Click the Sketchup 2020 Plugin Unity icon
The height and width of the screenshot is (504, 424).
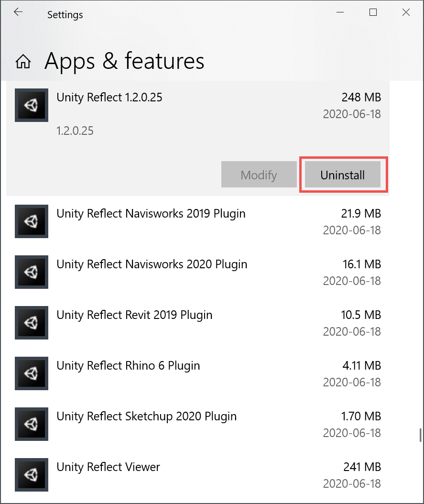pyautogui.click(x=32, y=424)
